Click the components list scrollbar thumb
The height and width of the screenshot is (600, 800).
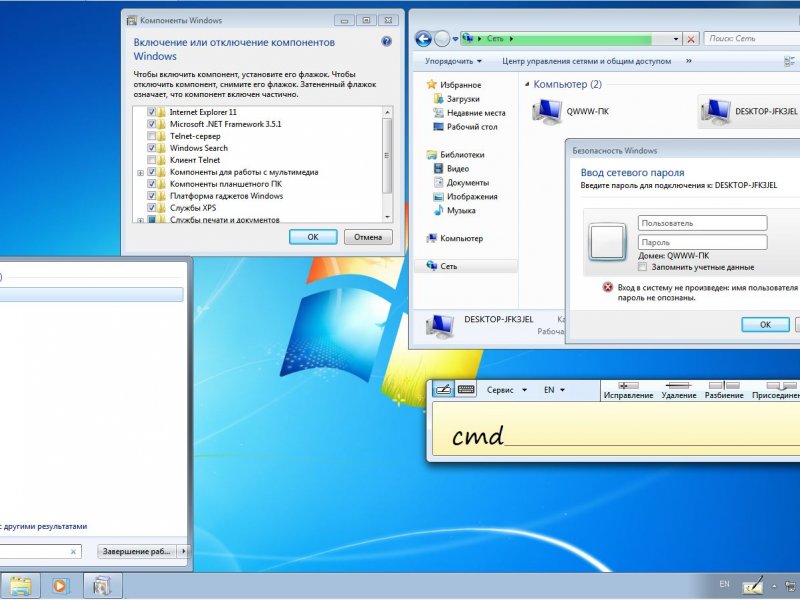(x=387, y=156)
